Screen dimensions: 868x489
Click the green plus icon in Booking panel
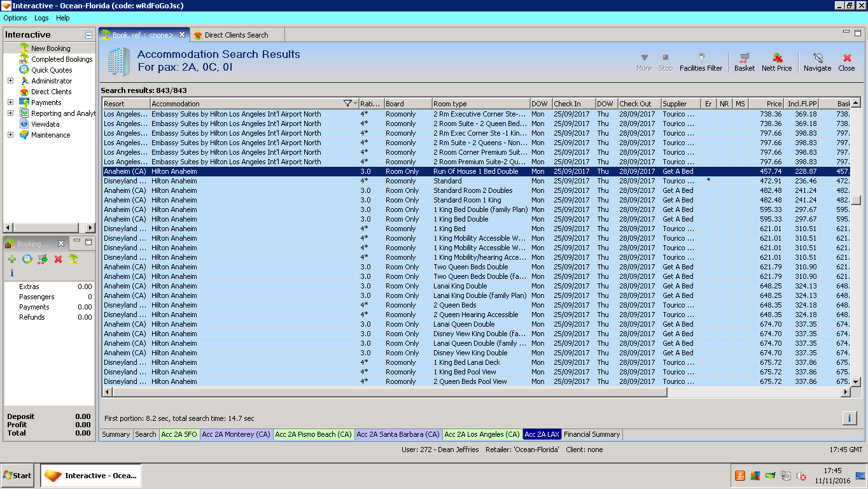pyautogui.click(x=12, y=259)
